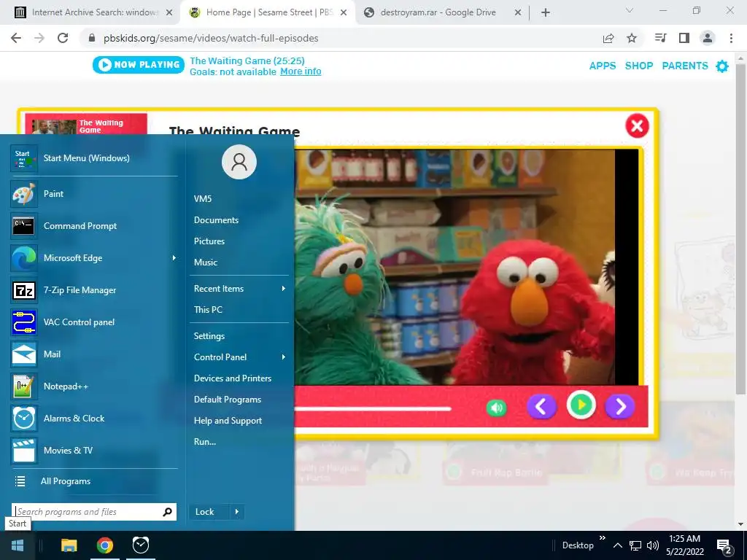Screen dimensions: 747x560
Task: Mute the Sesame Street video sound
Action: tap(496, 408)
